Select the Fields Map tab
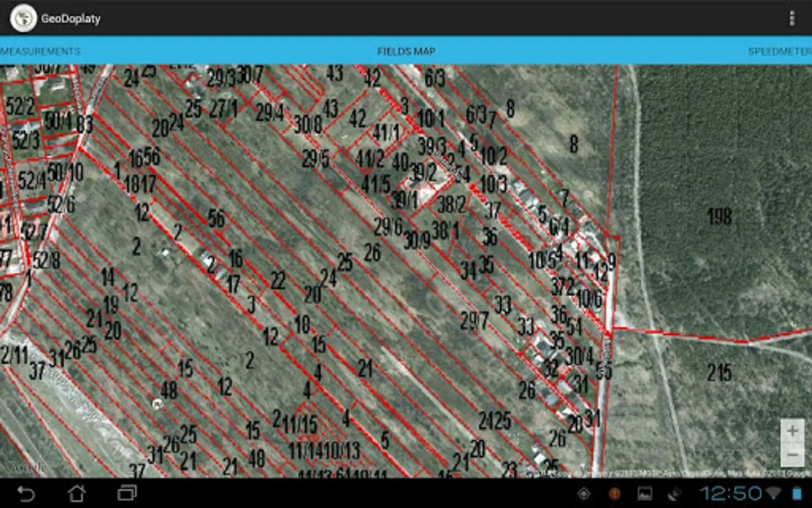 point(406,51)
